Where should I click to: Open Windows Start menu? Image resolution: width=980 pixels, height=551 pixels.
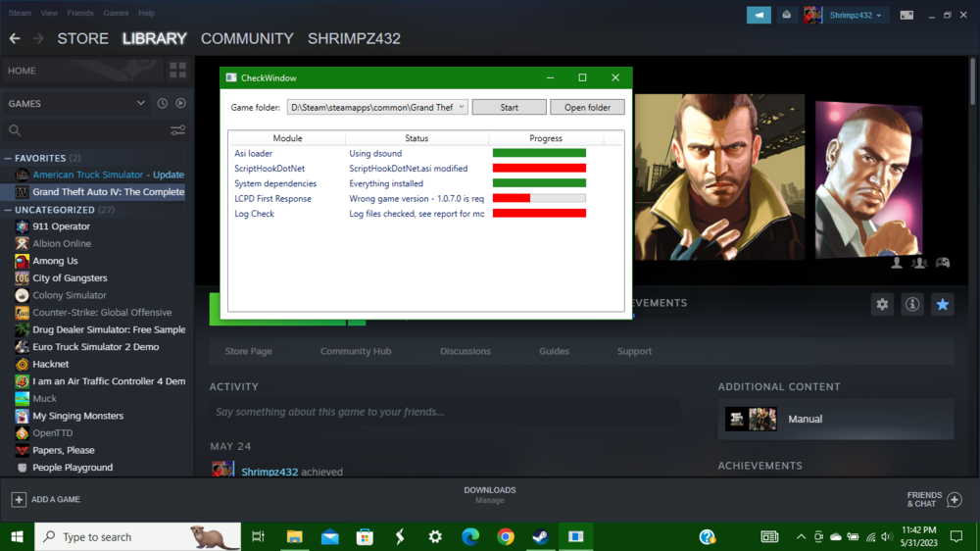(x=17, y=536)
